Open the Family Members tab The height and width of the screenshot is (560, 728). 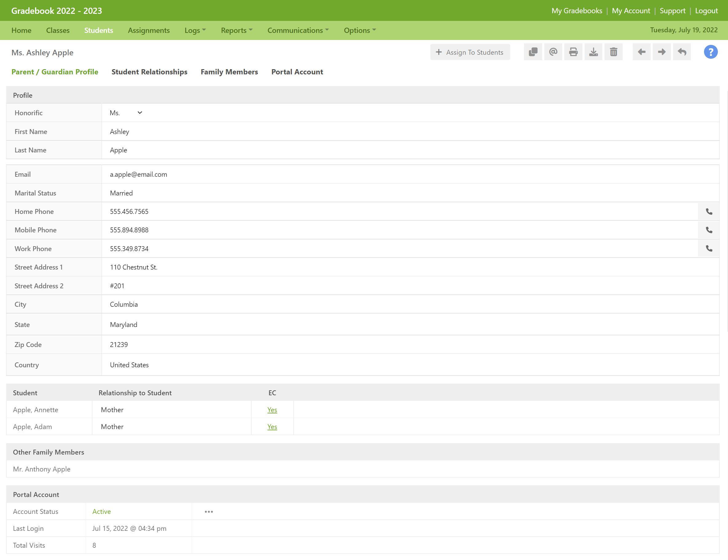[229, 72]
